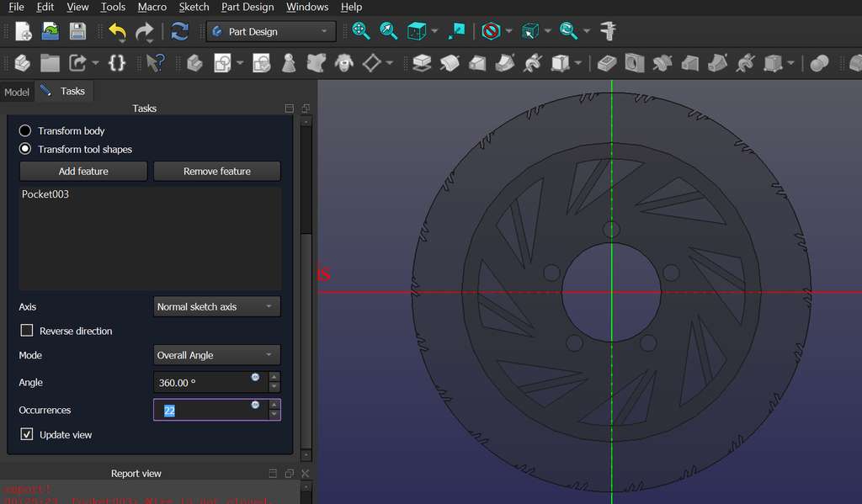This screenshot has height=504, width=862.
Task: Click the curly braces variable set icon
Action: coord(117,63)
